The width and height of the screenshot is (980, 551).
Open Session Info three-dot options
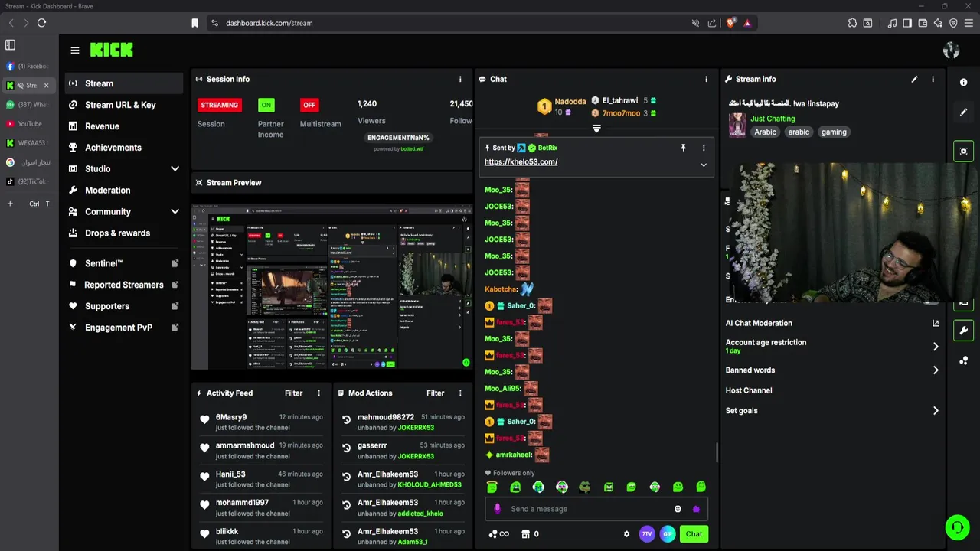click(460, 79)
